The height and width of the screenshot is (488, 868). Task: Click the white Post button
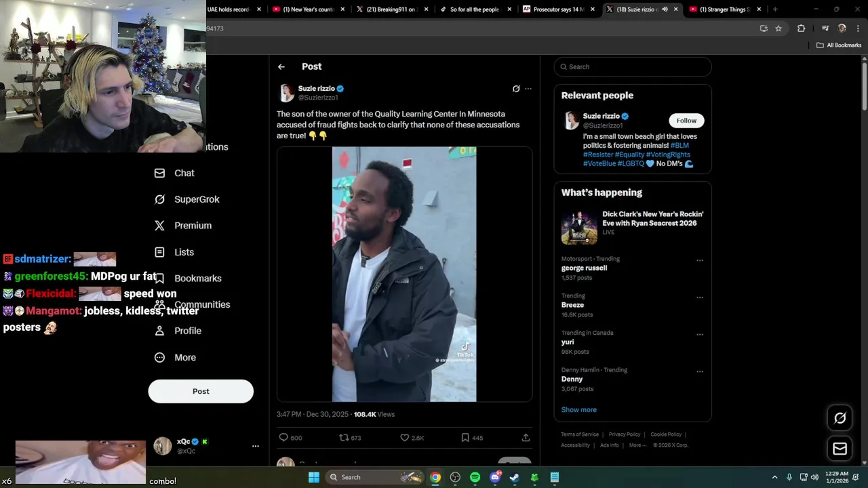(x=201, y=391)
